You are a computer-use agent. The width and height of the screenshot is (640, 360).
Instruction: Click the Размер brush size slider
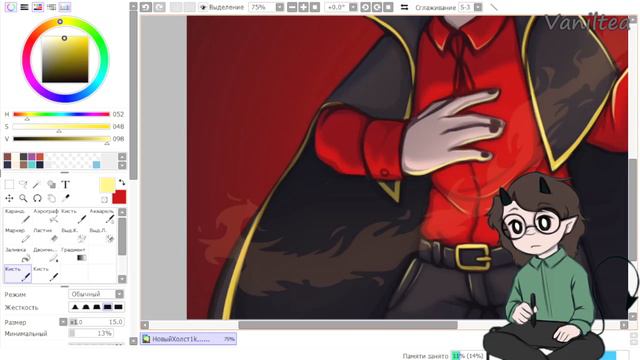point(96,322)
